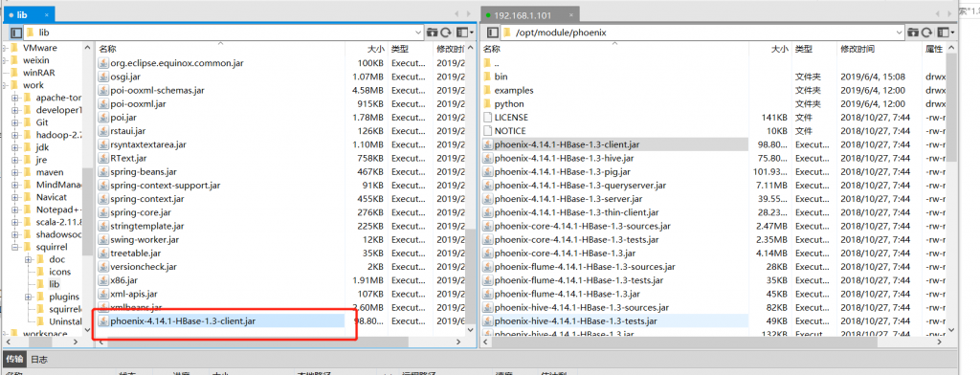Sort remote files by 修改时间 column
The image size is (980, 375).
click(x=878, y=49)
